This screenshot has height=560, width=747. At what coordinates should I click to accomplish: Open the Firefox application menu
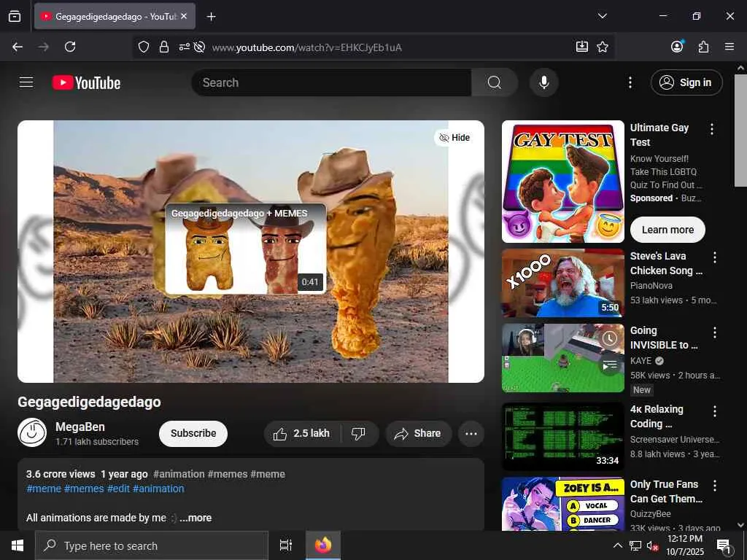[729, 47]
